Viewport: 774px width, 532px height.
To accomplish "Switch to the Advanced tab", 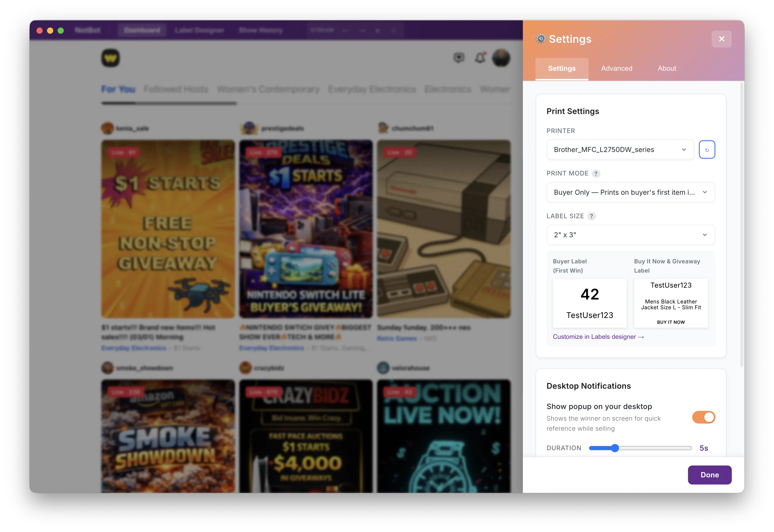I will pos(617,69).
